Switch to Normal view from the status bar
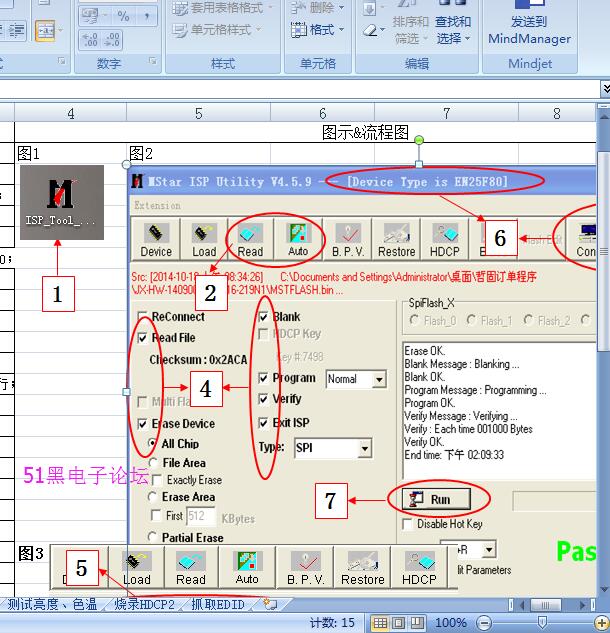The width and height of the screenshot is (610, 633). tap(380, 623)
